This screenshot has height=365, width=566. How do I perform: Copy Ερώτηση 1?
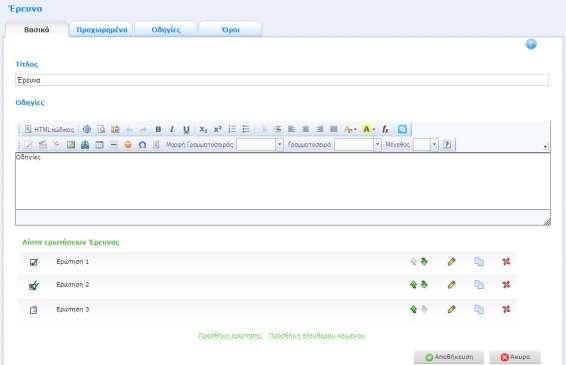[479, 262]
